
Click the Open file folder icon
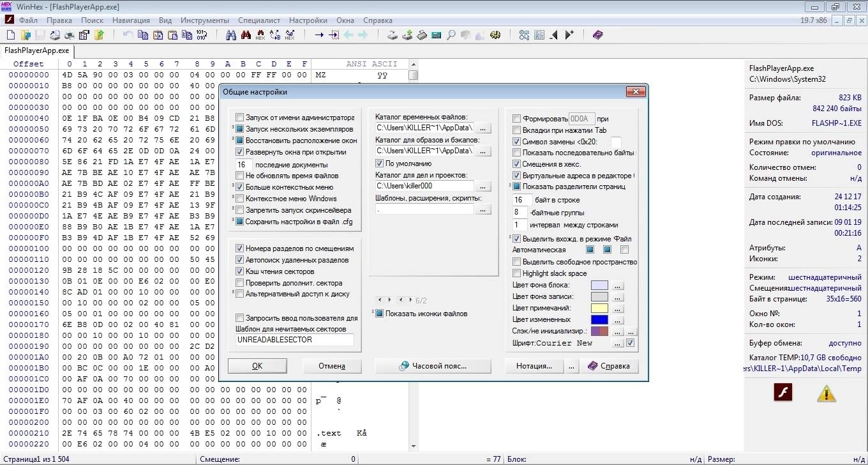[x=25, y=35]
